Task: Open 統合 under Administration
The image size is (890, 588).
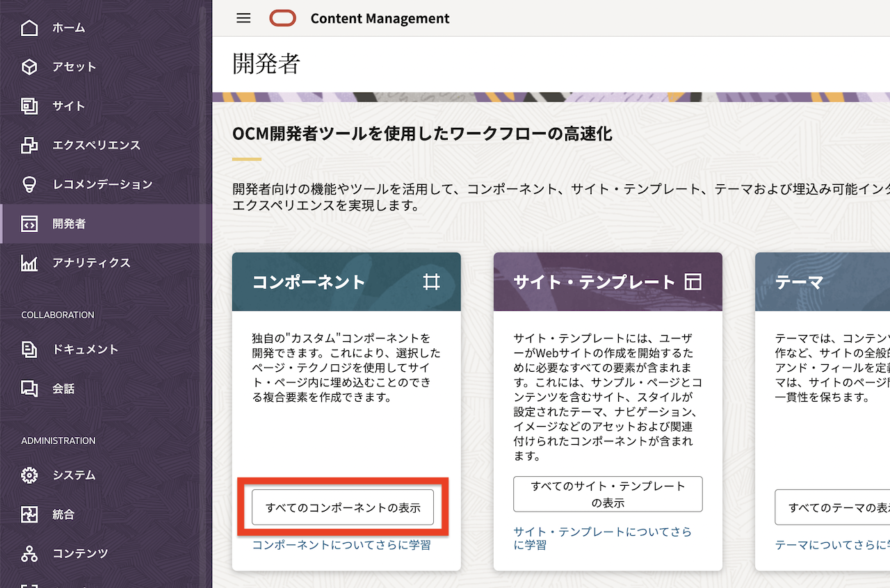Action: [x=106, y=514]
